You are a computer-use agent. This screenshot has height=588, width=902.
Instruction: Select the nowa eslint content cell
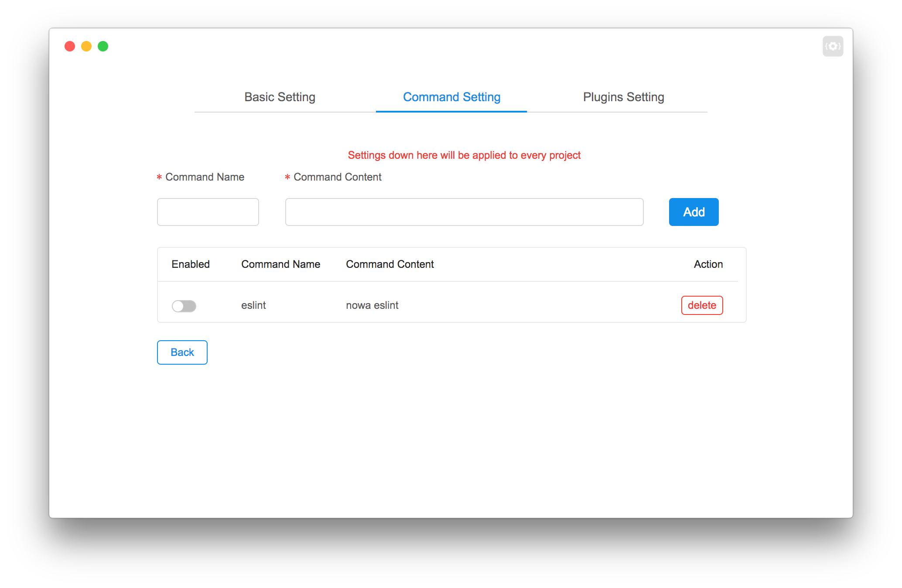click(x=372, y=305)
